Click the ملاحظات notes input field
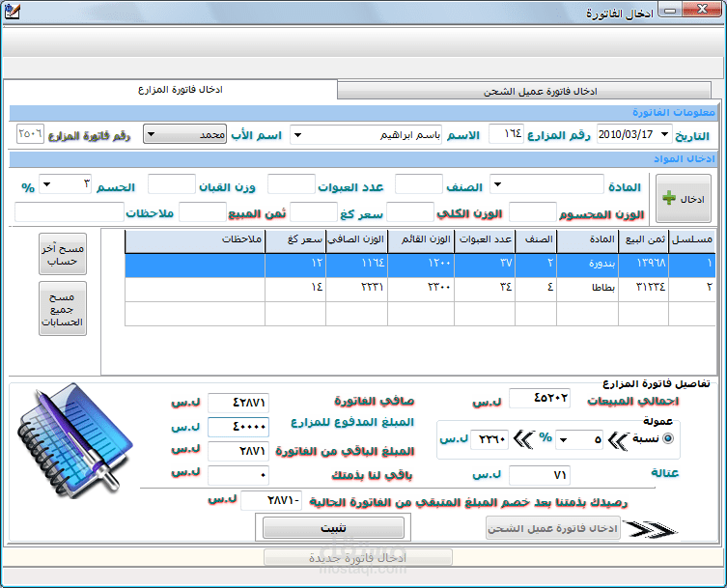Image resolution: width=727 pixels, height=588 pixels. point(70,211)
